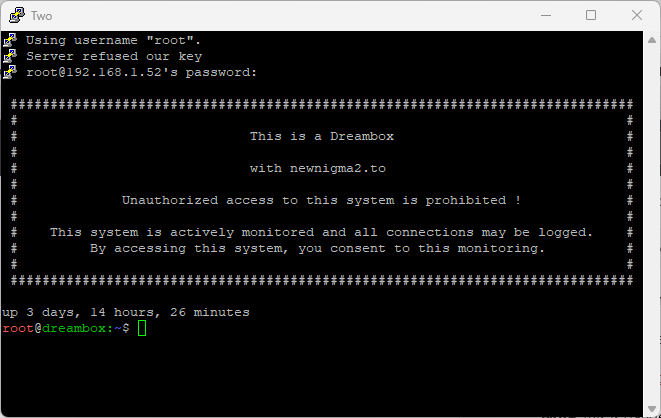Image resolution: width=661 pixels, height=418 pixels.
Task: Click the "By accessing this system" consent line
Action: click(317, 249)
